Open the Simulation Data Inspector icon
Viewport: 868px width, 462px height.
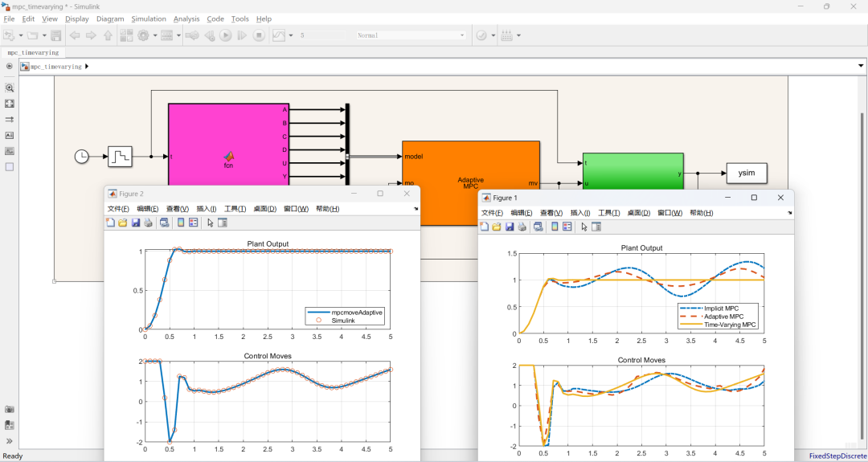(x=279, y=35)
